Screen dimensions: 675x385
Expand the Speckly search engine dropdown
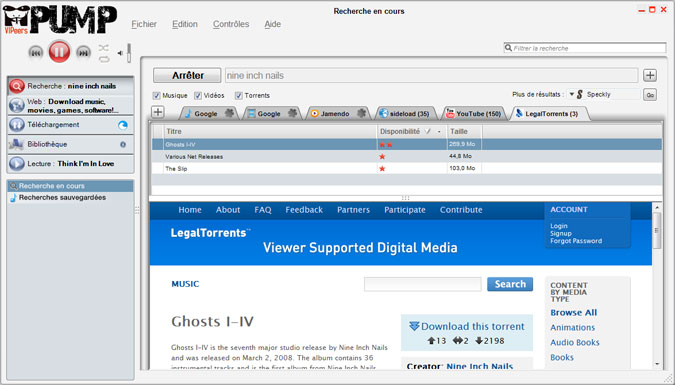[572, 94]
